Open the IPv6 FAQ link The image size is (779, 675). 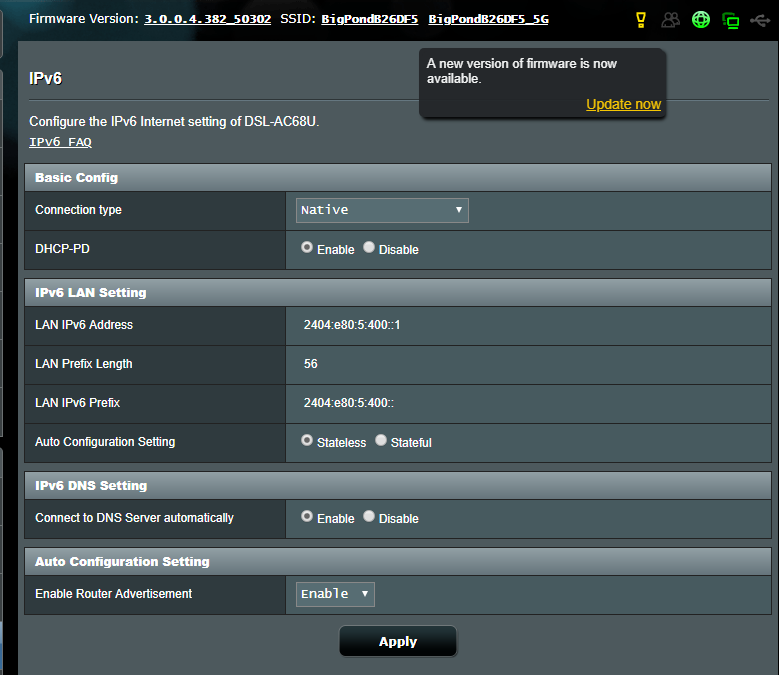(x=60, y=142)
